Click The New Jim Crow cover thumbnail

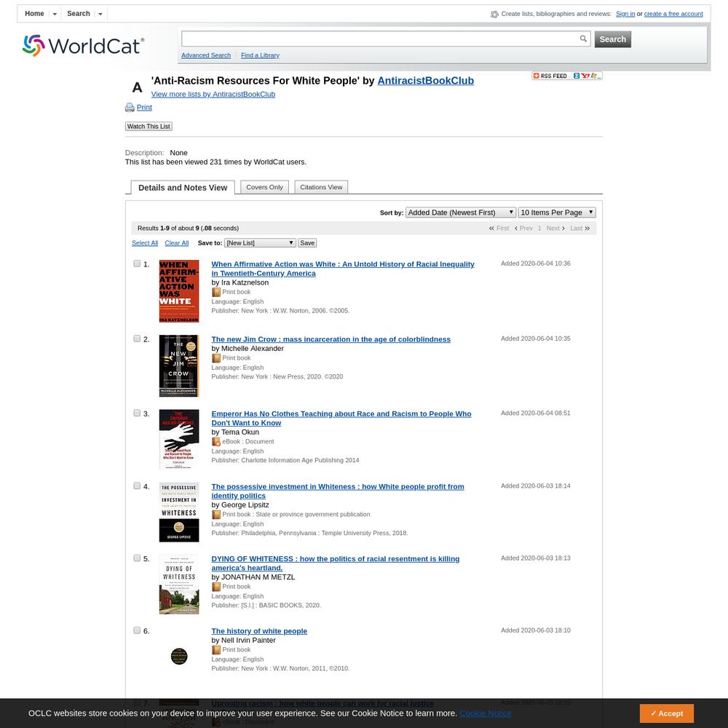179,366
